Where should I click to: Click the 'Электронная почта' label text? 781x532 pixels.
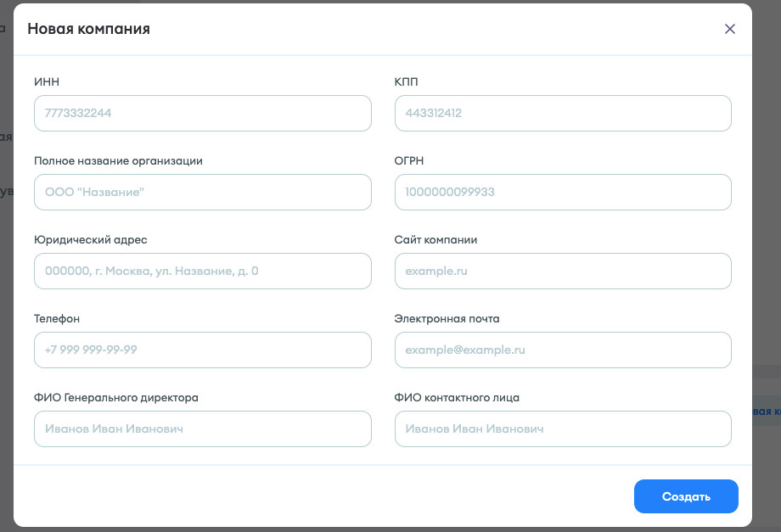(x=447, y=319)
